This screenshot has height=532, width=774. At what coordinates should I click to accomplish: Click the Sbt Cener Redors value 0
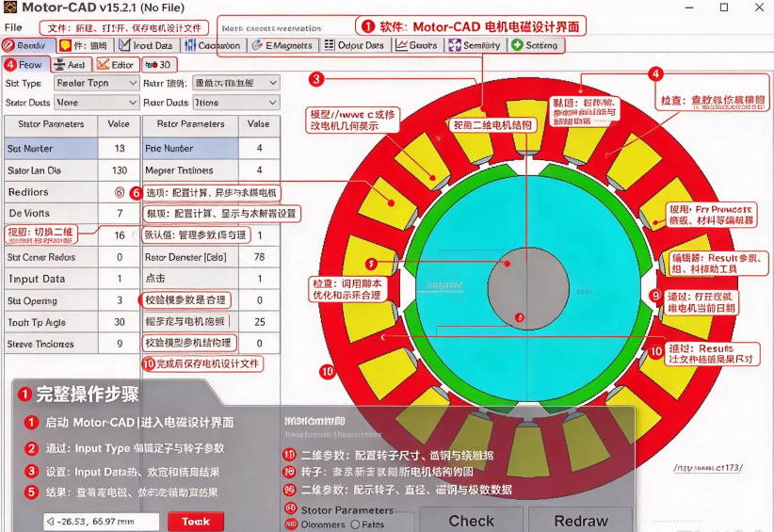tap(120, 257)
